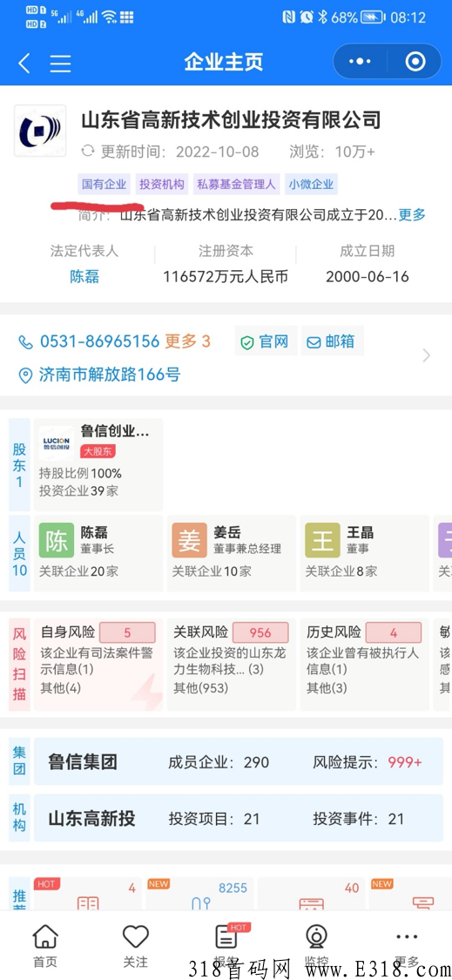Screen dimensions: 452x980
Task: Open 姜岳 董事兼总经理 personnel card
Action: pos(232,554)
